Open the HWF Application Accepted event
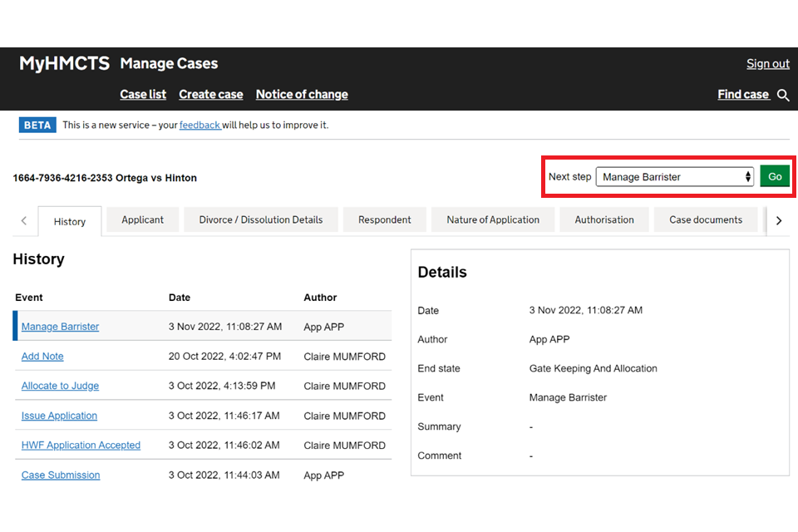 click(x=81, y=446)
